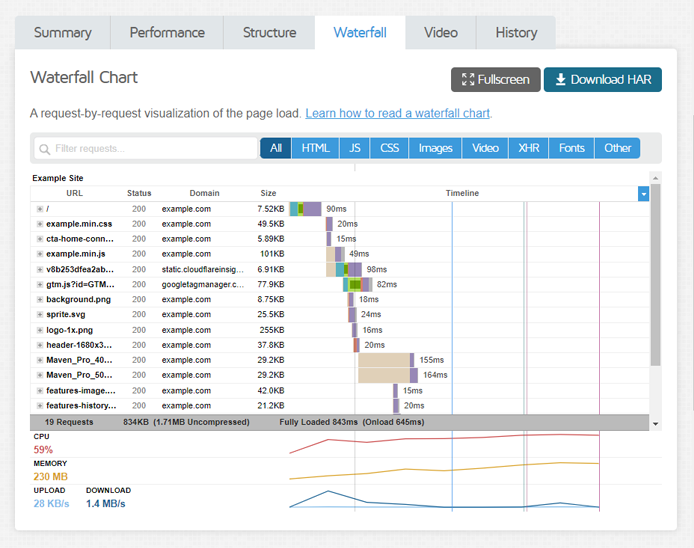The height and width of the screenshot is (548, 694).
Task: Open the timeline column options dropdown
Action: click(643, 193)
